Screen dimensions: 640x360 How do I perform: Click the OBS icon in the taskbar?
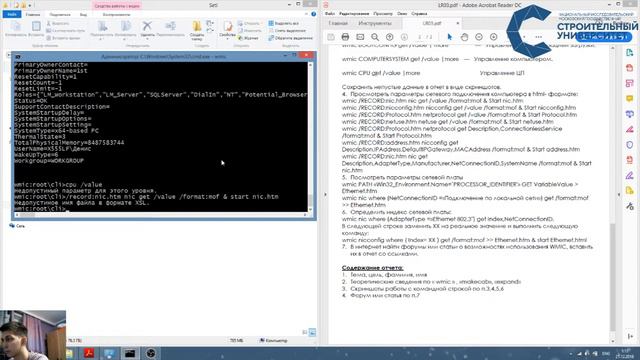[x=151, y=353]
